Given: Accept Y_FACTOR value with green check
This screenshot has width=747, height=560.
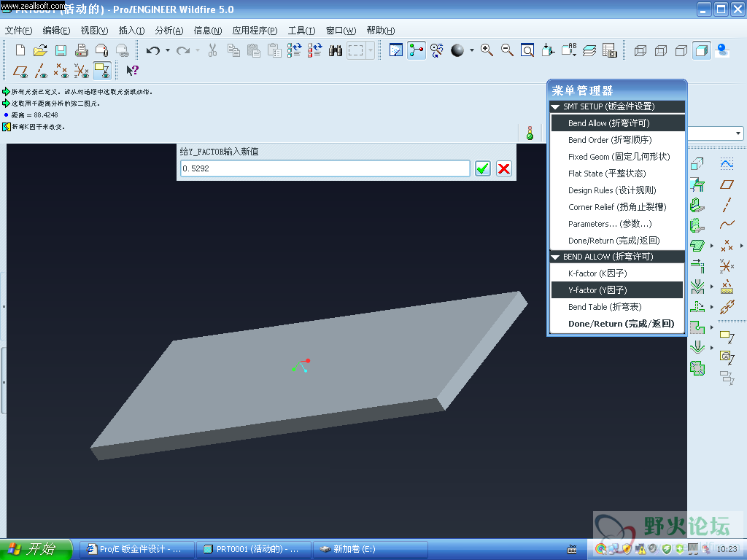Looking at the screenshot, I should (483, 168).
